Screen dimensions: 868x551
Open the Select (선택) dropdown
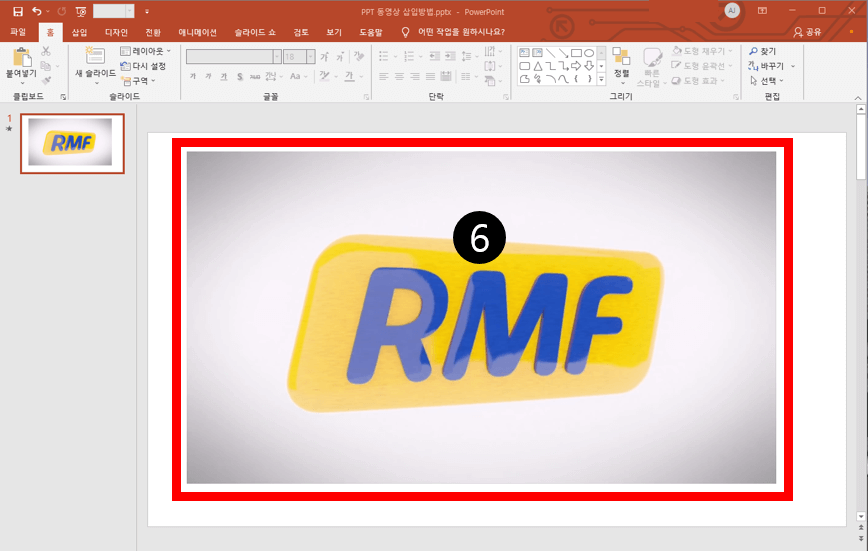[x=767, y=81]
